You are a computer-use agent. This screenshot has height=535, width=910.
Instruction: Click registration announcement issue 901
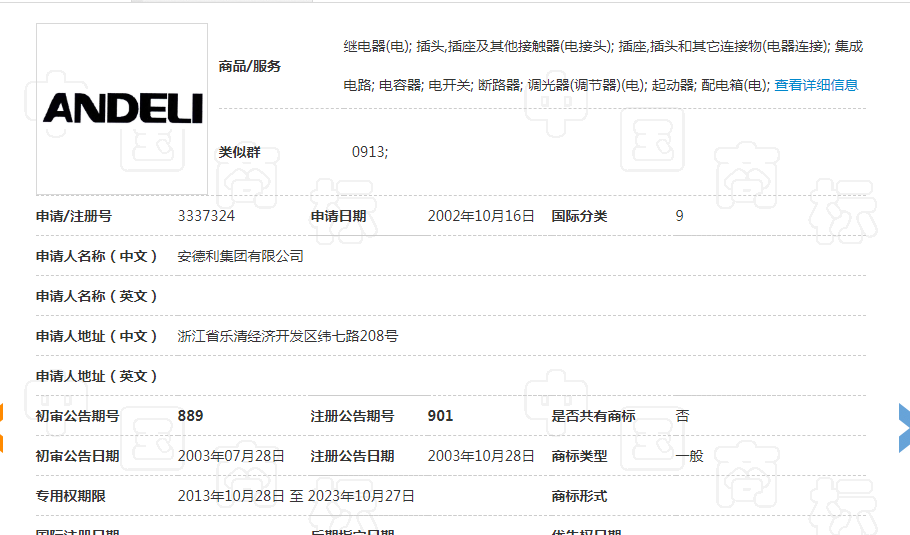click(440, 416)
